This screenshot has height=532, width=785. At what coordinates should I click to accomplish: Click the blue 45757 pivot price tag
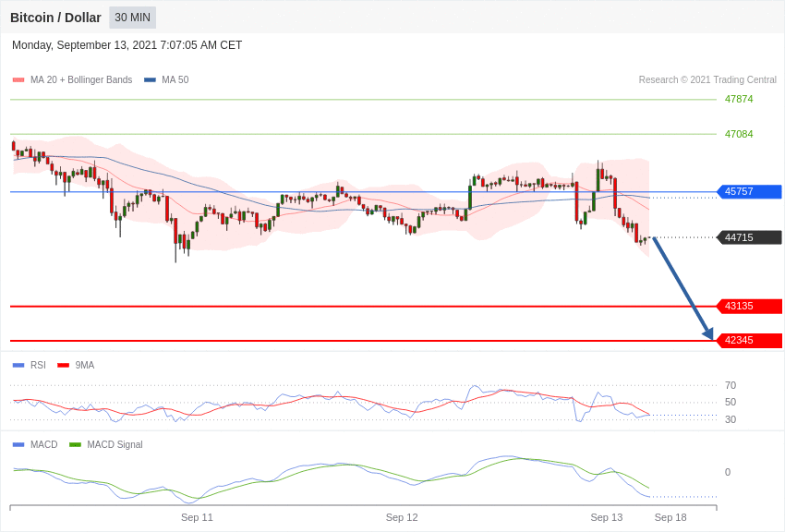749,192
